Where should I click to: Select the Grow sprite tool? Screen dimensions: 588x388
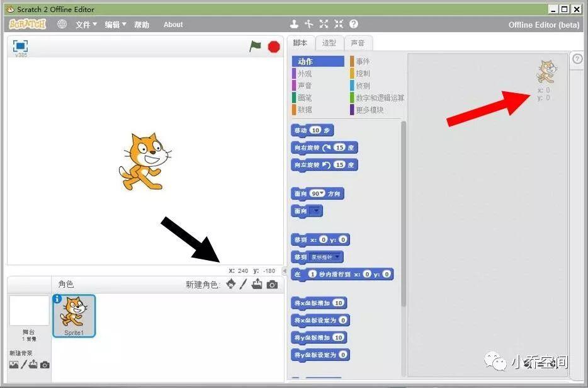[324, 25]
